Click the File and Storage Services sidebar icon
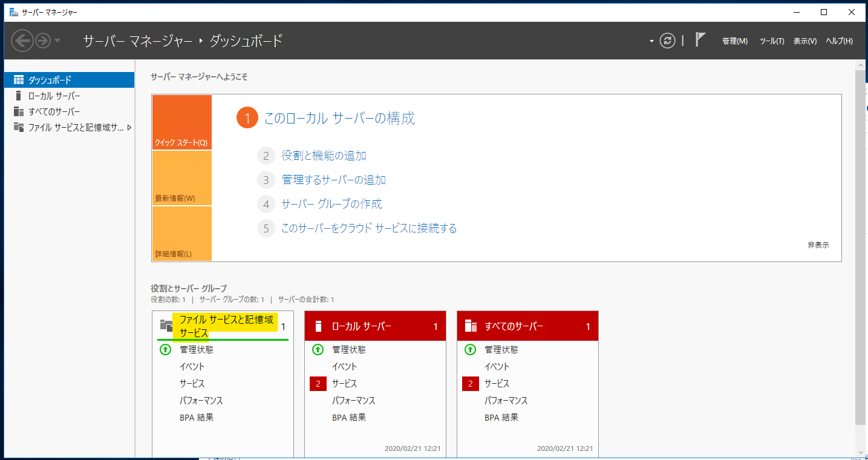868x460 pixels. pos(18,127)
